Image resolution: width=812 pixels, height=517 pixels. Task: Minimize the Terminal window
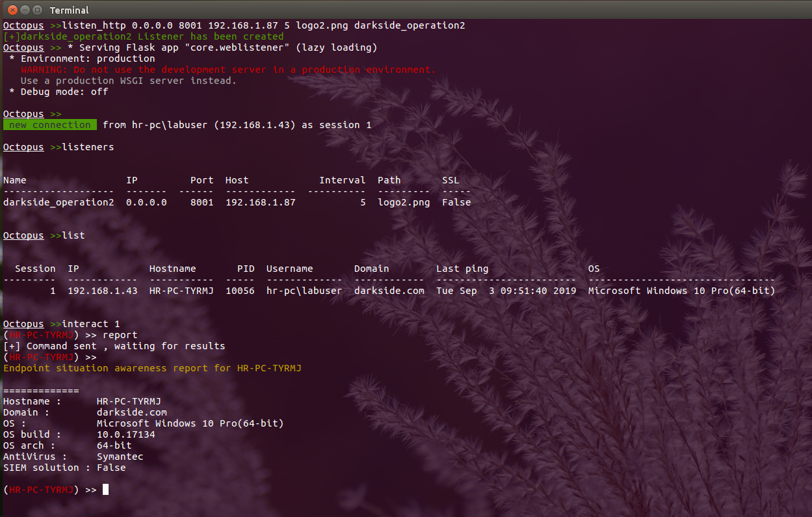pos(24,10)
